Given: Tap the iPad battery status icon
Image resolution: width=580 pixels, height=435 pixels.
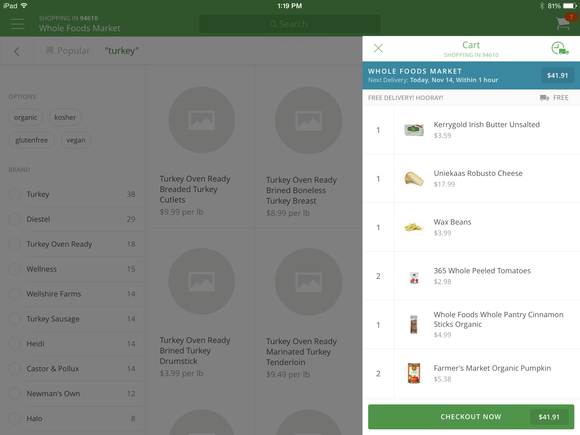Looking at the screenshot, I should pos(569,6).
